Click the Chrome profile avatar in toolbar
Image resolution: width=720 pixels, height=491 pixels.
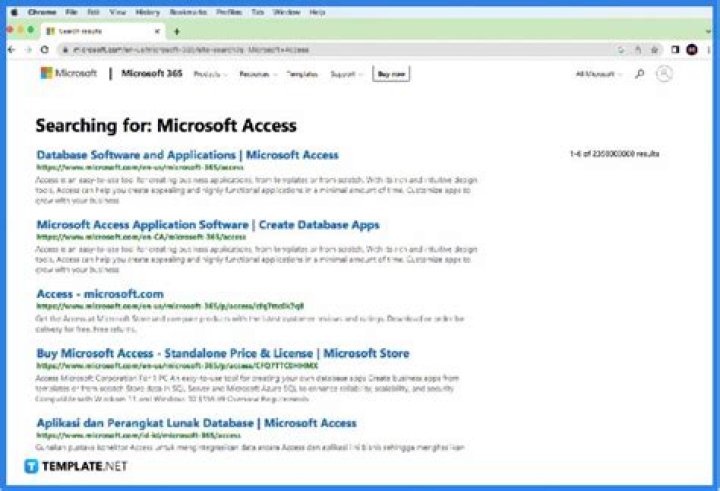692,49
